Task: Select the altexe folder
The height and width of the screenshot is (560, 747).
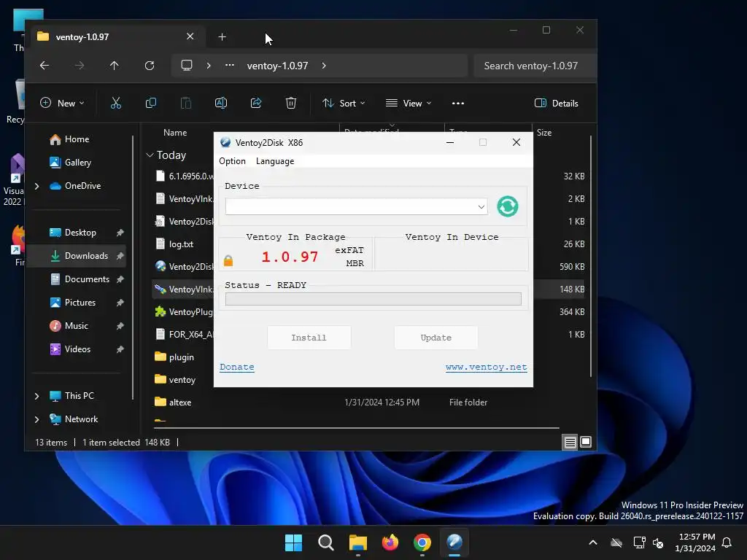Action: [x=180, y=402]
